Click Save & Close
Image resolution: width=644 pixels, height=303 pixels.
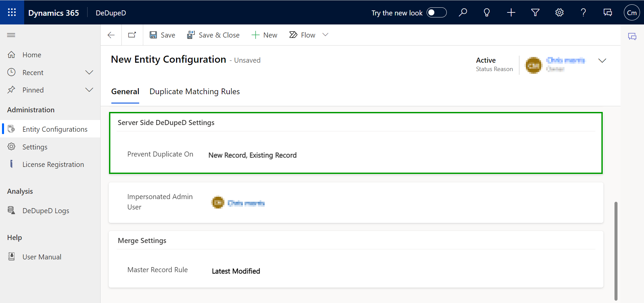pyautogui.click(x=213, y=35)
